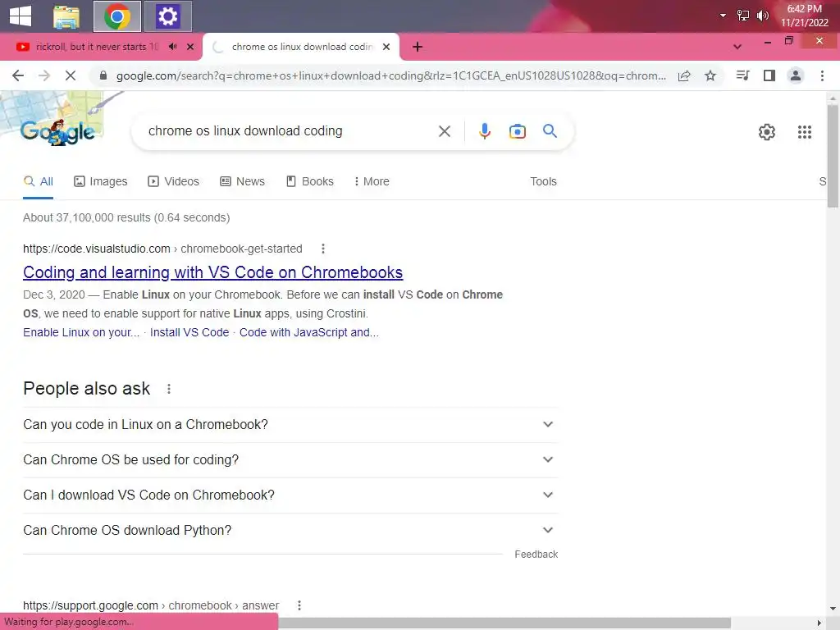The height and width of the screenshot is (630, 840).
Task: Expand Can you code in Linux on Chromebook
Action: pos(290,424)
